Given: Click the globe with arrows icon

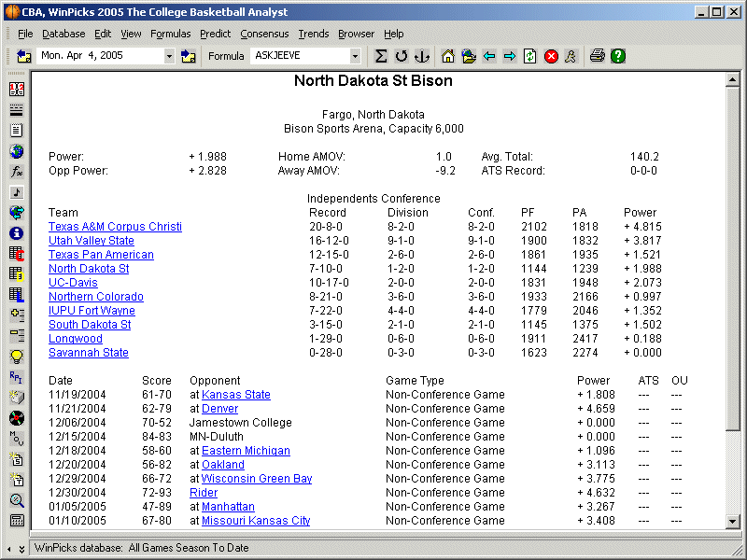Looking at the screenshot, I should (x=17, y=213).
